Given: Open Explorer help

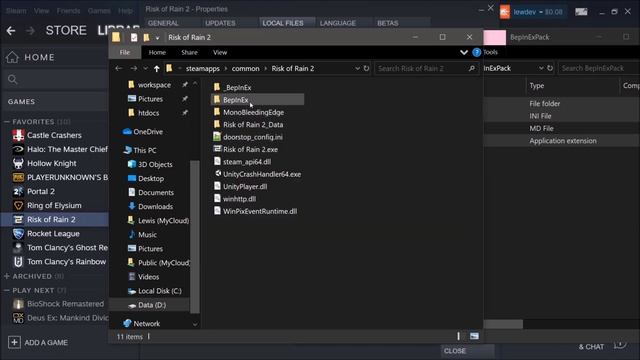Looking at the screenshot, I should tap(476, 52).
